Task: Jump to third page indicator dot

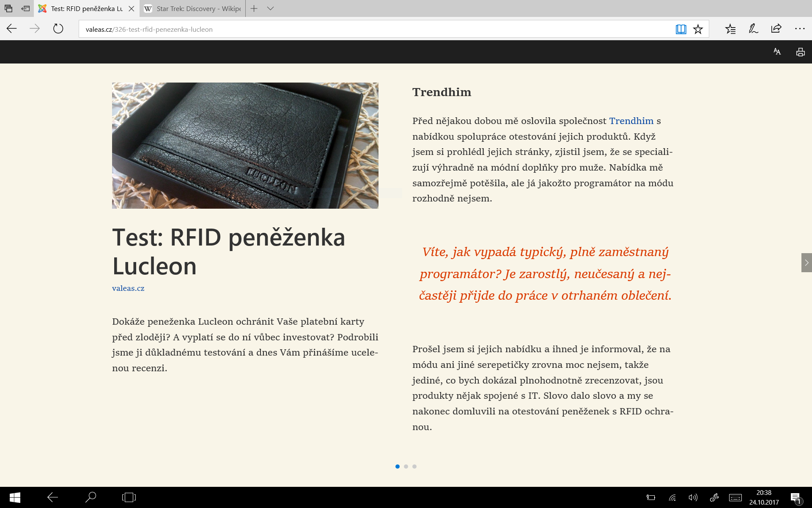Action: tap(414, 467)
